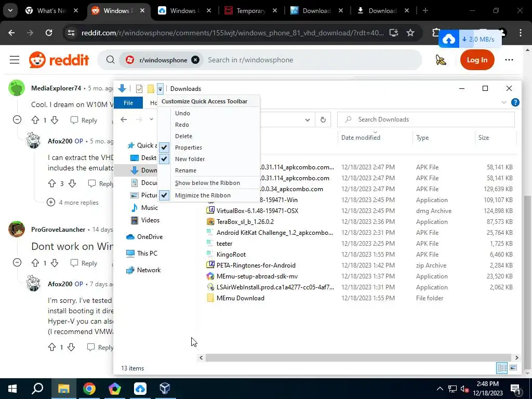The width and height of the screenshot is (532, 399).
Task: Open the File ribbon tab
Action: coord(128,103)
